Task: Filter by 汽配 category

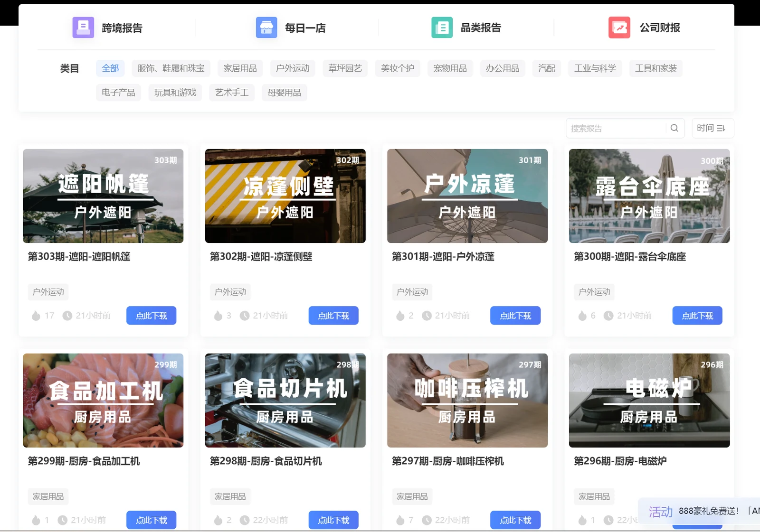Action: click(547, 68)
